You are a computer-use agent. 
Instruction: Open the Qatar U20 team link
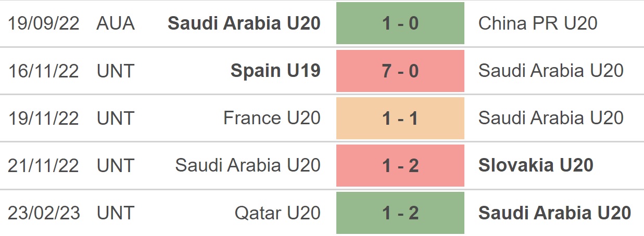(x=277, y=213)
